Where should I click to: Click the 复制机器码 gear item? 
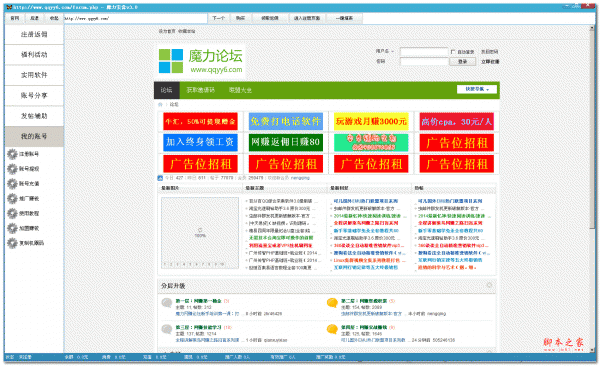tap(25, 243)
